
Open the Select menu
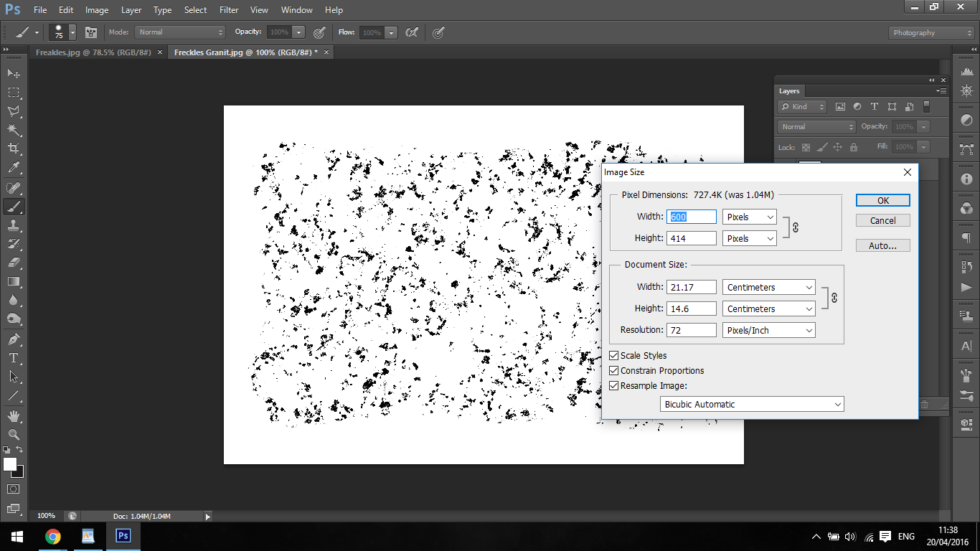coord(195,10)
